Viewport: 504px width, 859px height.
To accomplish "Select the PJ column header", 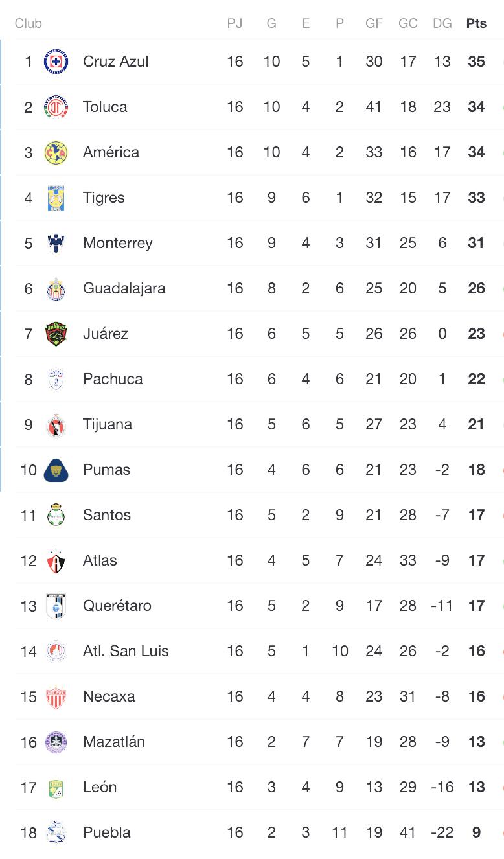I will tap(235, 23).
